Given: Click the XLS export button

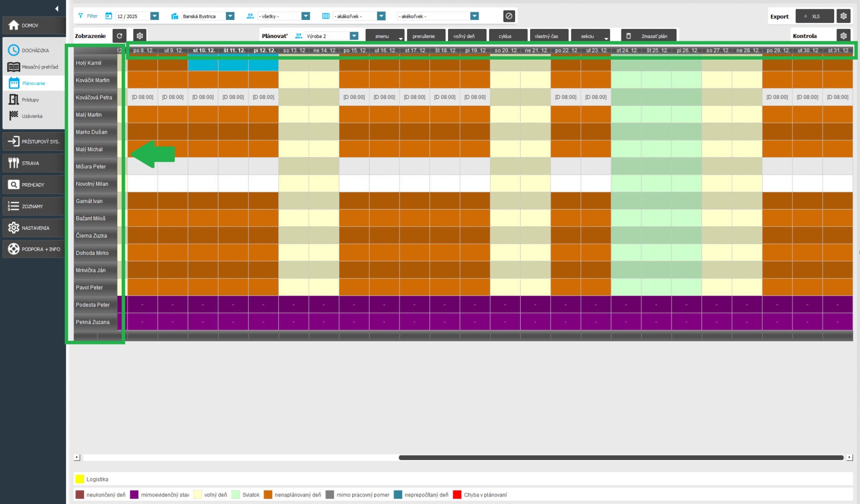Looking at the screenshot, I should (814, 16).
